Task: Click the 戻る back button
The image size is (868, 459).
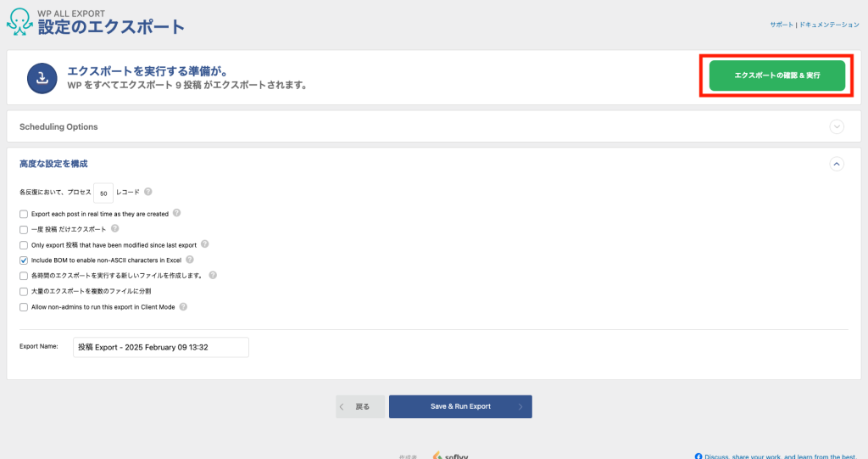Action: tap(359, 406)
